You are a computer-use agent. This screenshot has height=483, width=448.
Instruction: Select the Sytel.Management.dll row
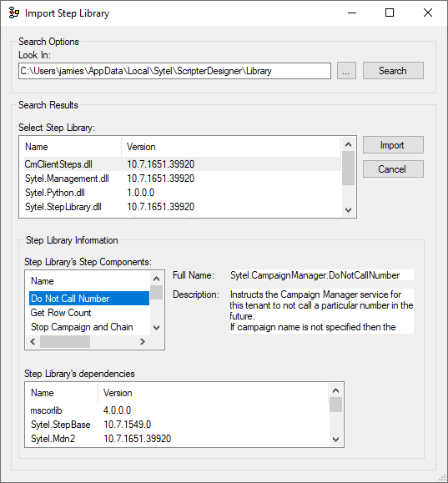[x=182, y=179]
